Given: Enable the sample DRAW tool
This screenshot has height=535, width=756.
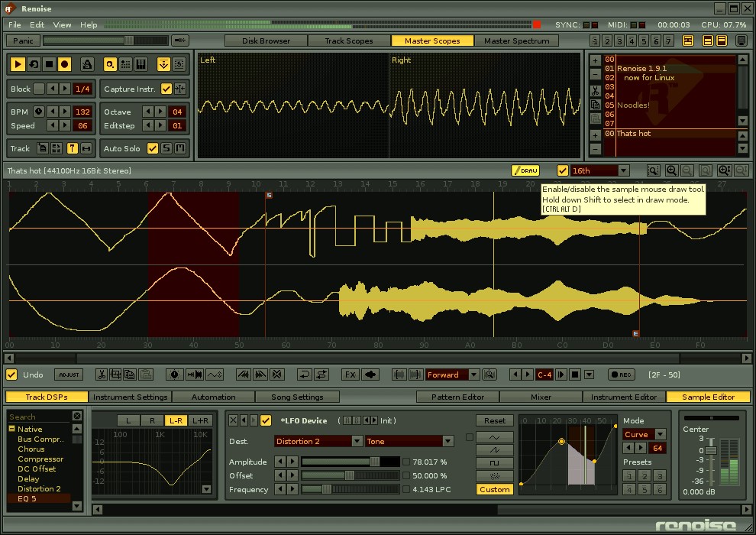Looking at the screenshot, I should pos(525,170).
